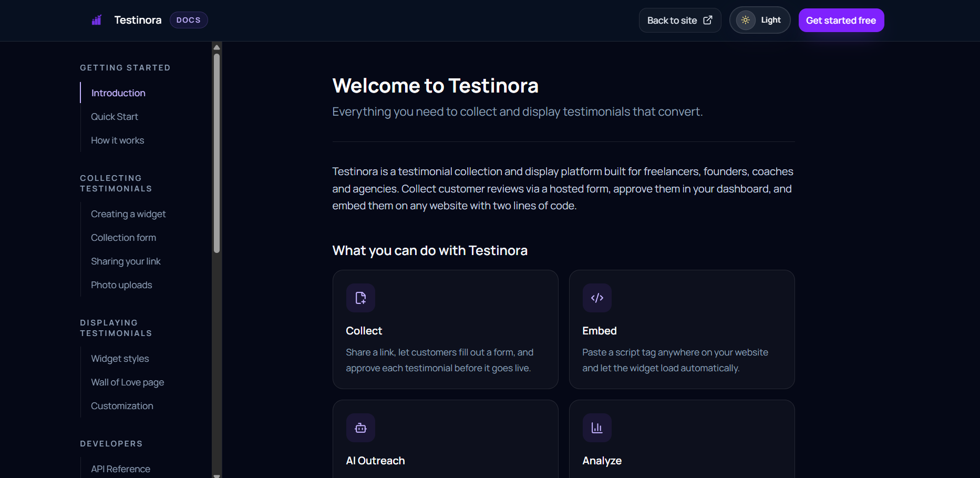Open the Wall of Love page docs
The width and height of the screenshot is (980, 478).
[127, 382]
